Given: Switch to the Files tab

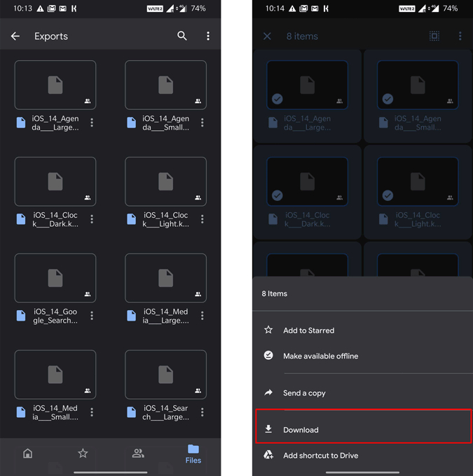Looking at the screenshot, I should click(x=193, y=453).
